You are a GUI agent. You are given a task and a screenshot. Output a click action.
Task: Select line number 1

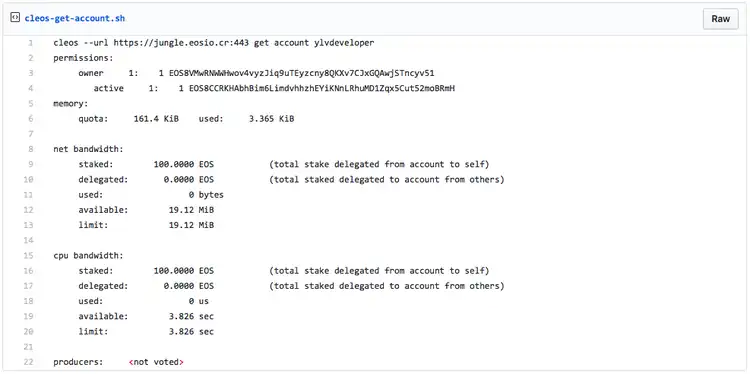[x=31, y=43]
